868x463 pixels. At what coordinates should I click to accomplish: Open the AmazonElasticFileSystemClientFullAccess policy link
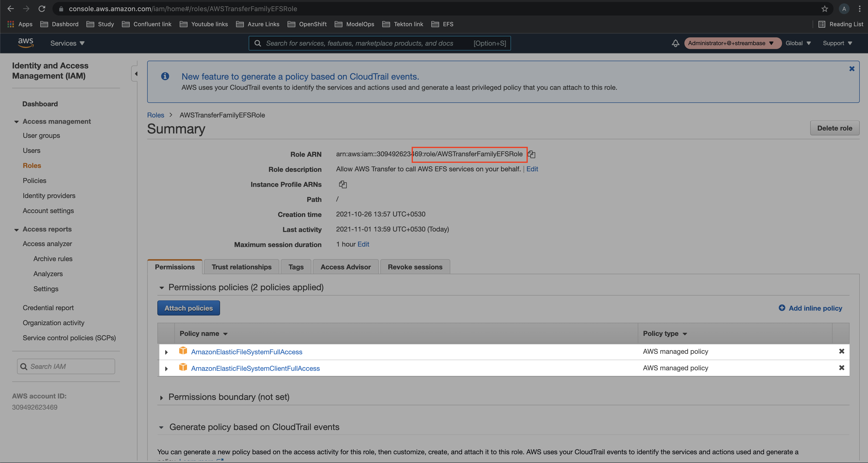coord(255,368)
